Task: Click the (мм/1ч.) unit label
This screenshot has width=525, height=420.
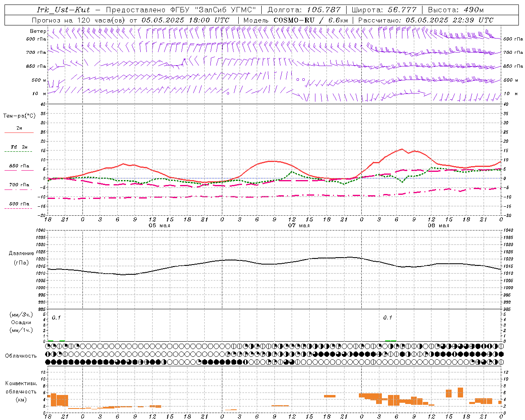Action: click(x=21, y=330)
